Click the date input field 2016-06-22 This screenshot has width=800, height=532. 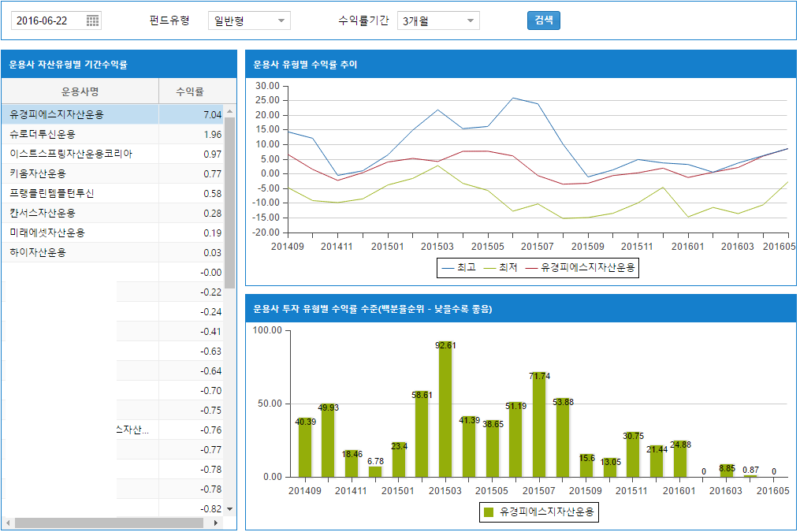point(47,21)
